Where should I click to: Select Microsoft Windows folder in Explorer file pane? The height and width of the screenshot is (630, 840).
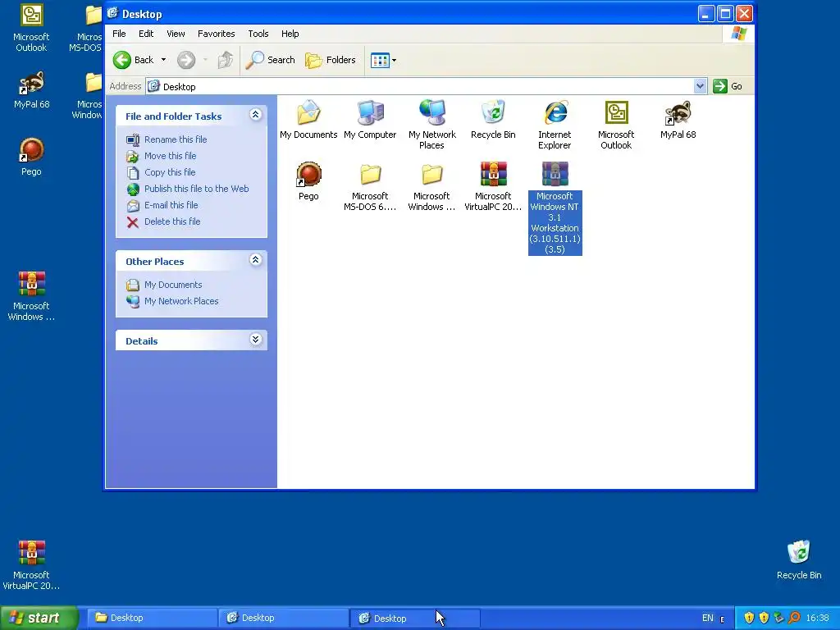tap(431, 175)
